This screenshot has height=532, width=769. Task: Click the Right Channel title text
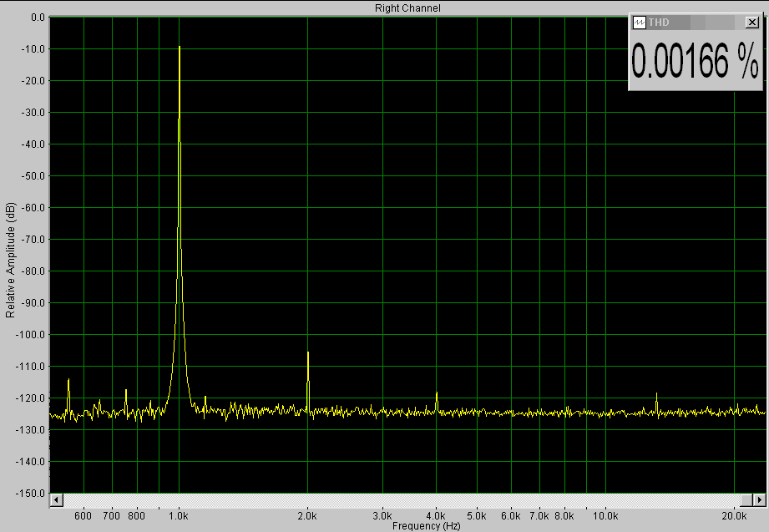[407, 8]
